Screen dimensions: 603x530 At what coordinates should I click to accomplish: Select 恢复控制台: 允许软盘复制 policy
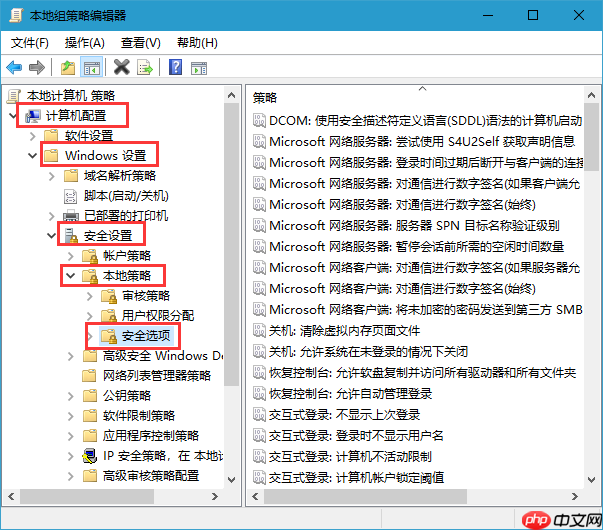pyautogui.click(x=422, y=372)
